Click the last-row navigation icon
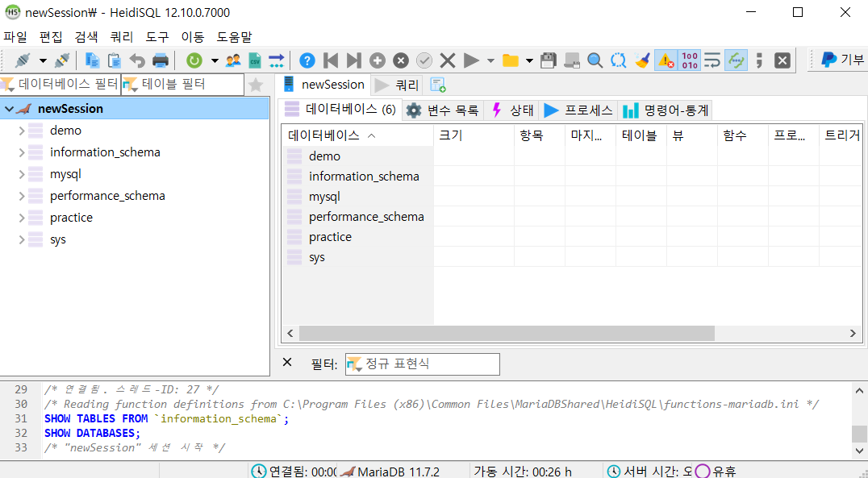The height and width of the screenshot is (478, 868). click(353, 60)
